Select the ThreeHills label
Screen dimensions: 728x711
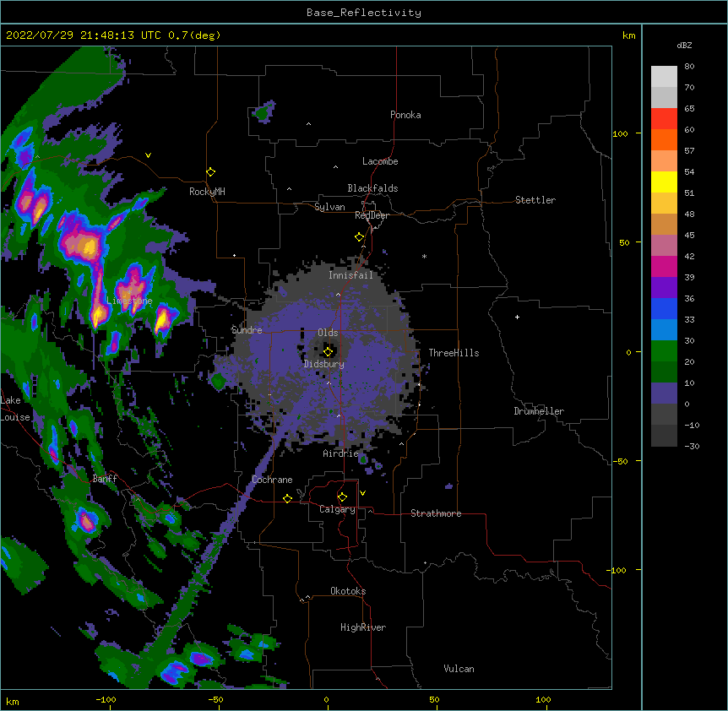[454, 353]
